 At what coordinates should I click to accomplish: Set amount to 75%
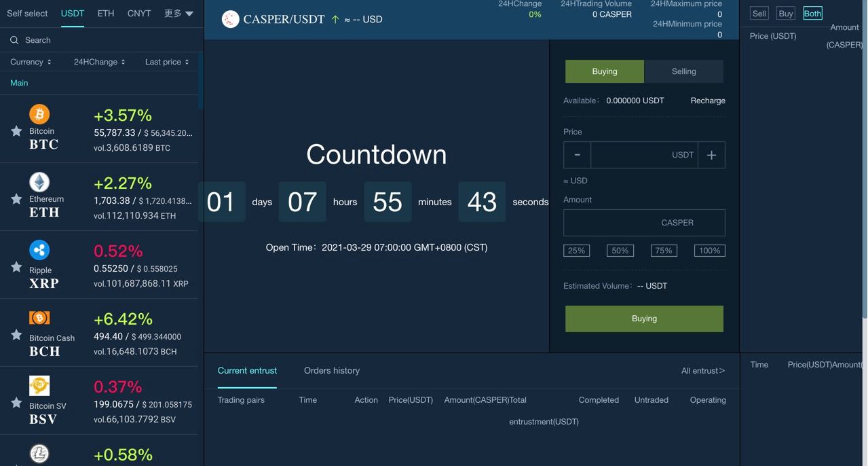pyautogui.click(x=664, y=251)
